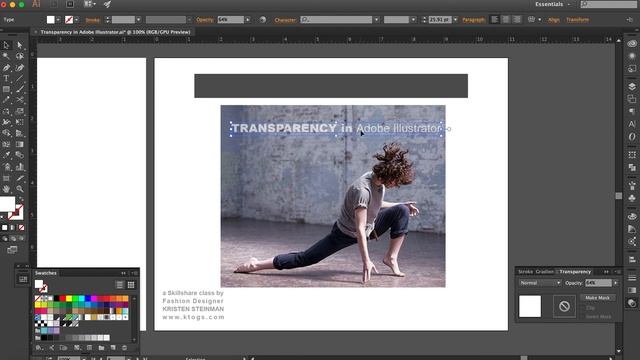Image resolution: width=640 pixels, height=360 pixels.
Task: Select the Paintbrush tool
Action: [19, 89]
